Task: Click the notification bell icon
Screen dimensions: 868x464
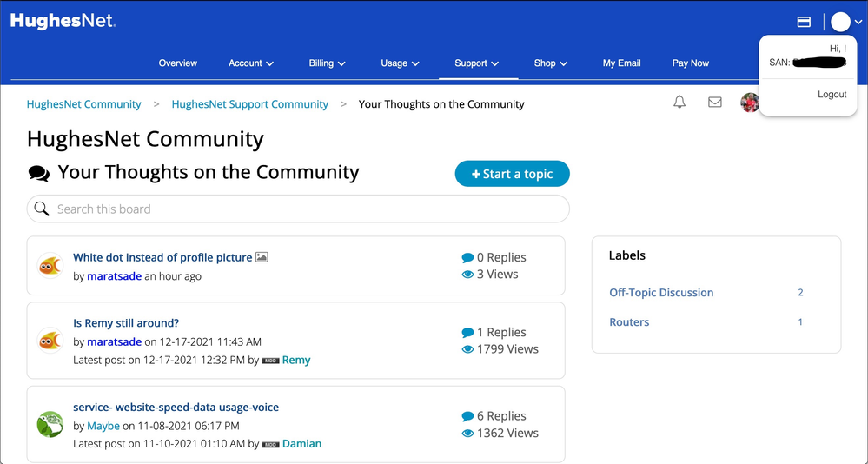Action: coord(679,103)
